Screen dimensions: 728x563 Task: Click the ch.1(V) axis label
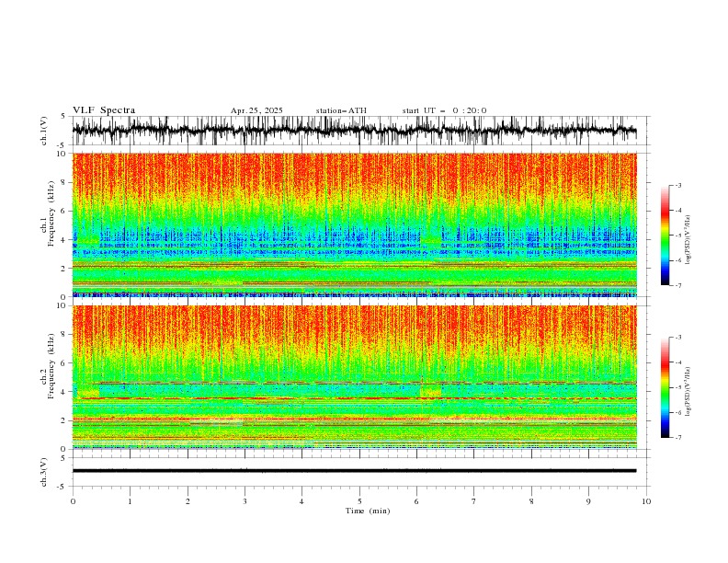(x=44, y=131)
